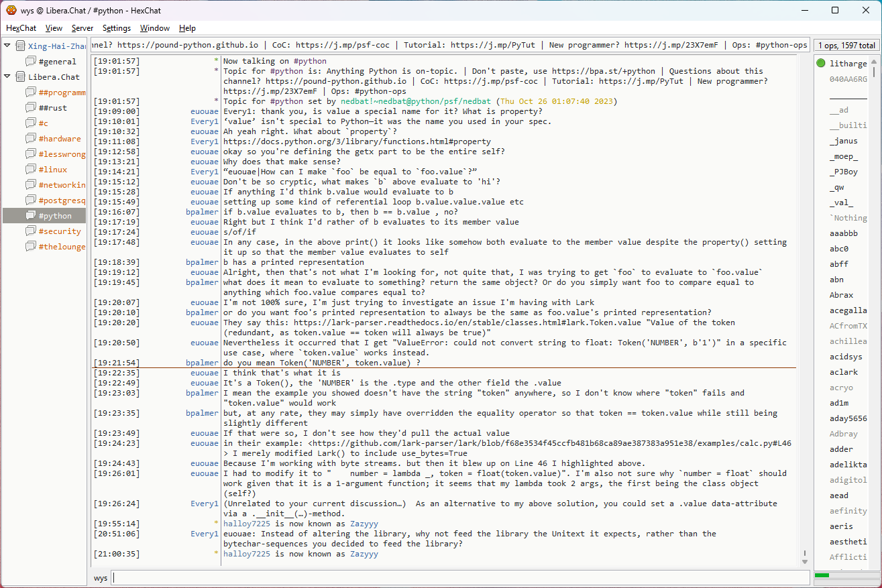Select the #postgresql channel
882x588 pixels.
(62, 200)
